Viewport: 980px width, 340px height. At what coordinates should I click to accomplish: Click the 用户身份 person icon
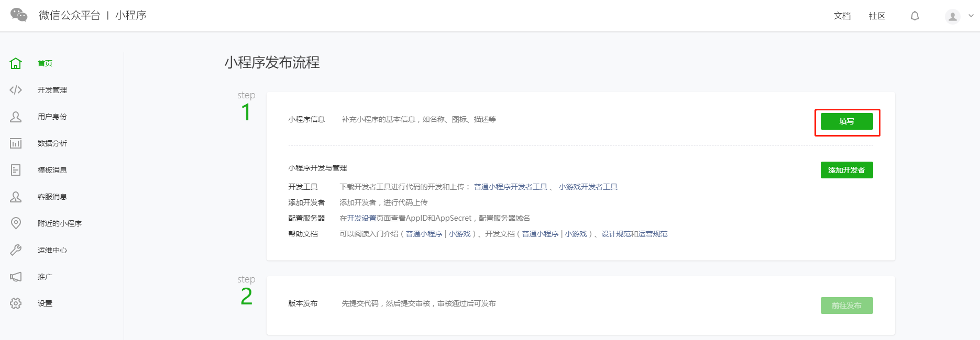(x=16, y=117)
